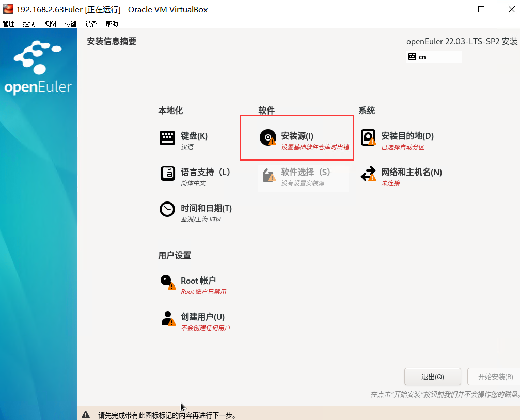Screen dimensions: 520x420
Task: Click 汉语 text under 键盘(K)
Action: point(187,147)
